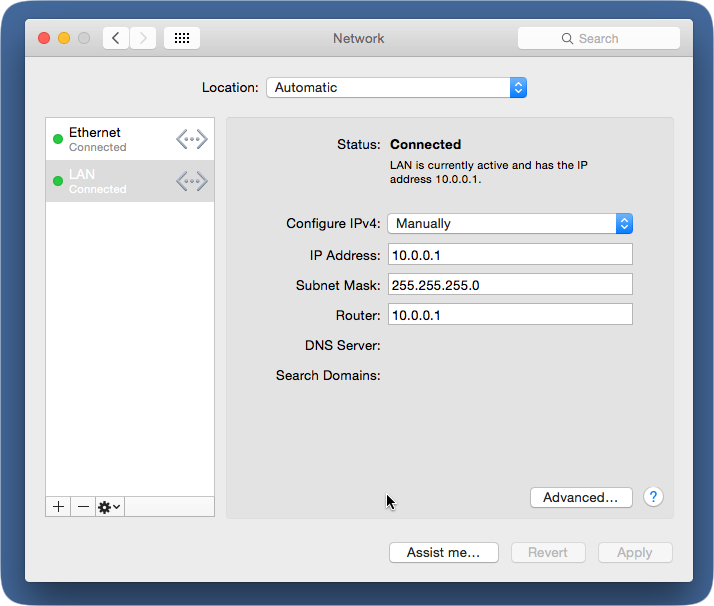Open the help question mark button

click(653, 497)
